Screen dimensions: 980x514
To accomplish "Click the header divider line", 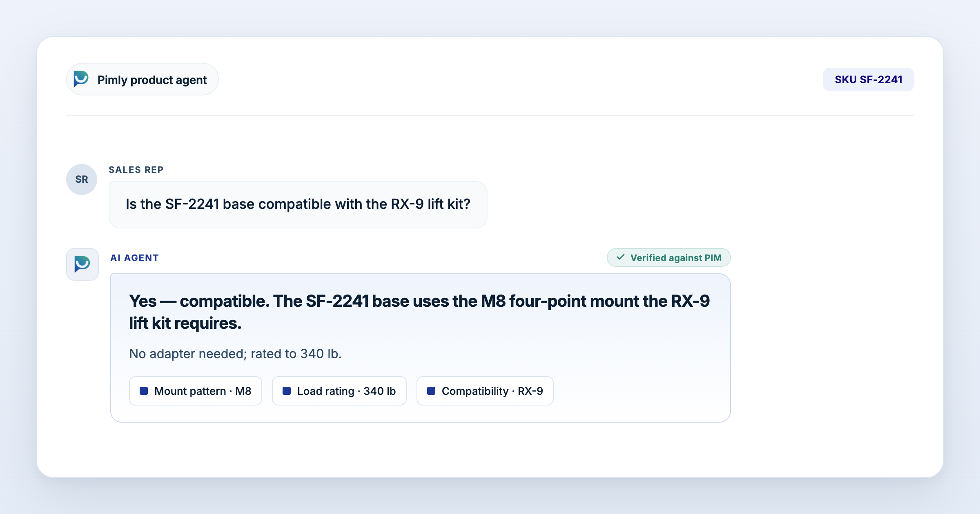I will (x=490, y=115).
